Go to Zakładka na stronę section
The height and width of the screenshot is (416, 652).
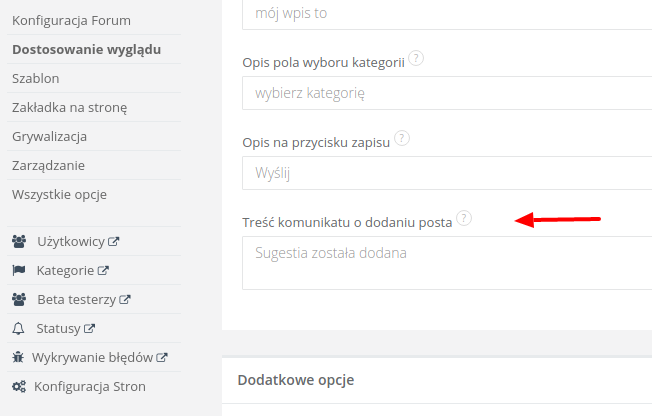click(69, 107)
